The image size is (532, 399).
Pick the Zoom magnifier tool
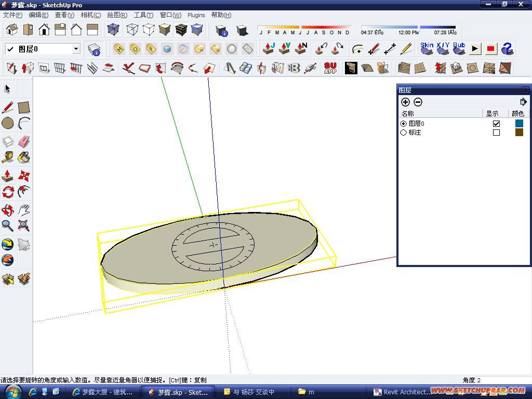tap(7, 225)
